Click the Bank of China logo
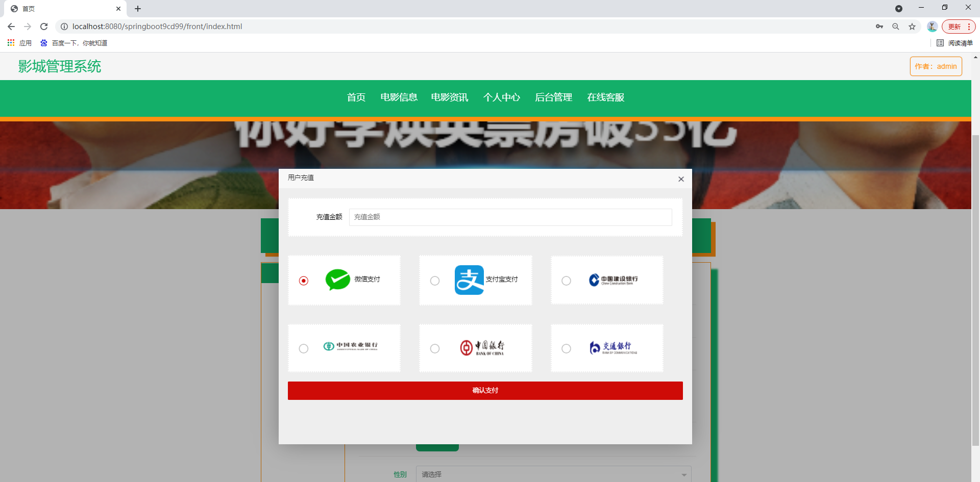This screenshot has height=482, width=980. [x=482, y=347]
